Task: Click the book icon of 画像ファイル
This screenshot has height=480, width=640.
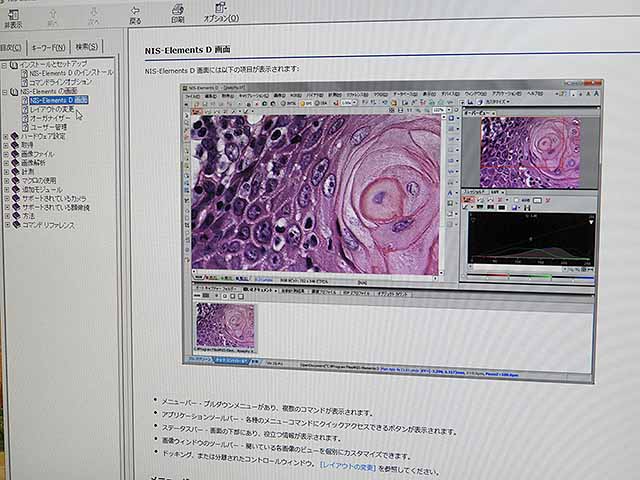Action: pos(16,154)
